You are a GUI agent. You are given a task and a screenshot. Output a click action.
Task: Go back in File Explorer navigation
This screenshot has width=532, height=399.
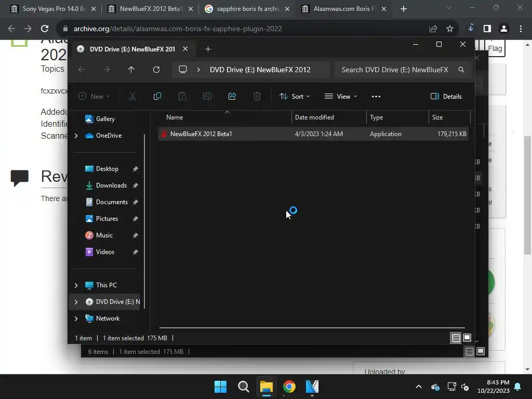tap(82, 70)
